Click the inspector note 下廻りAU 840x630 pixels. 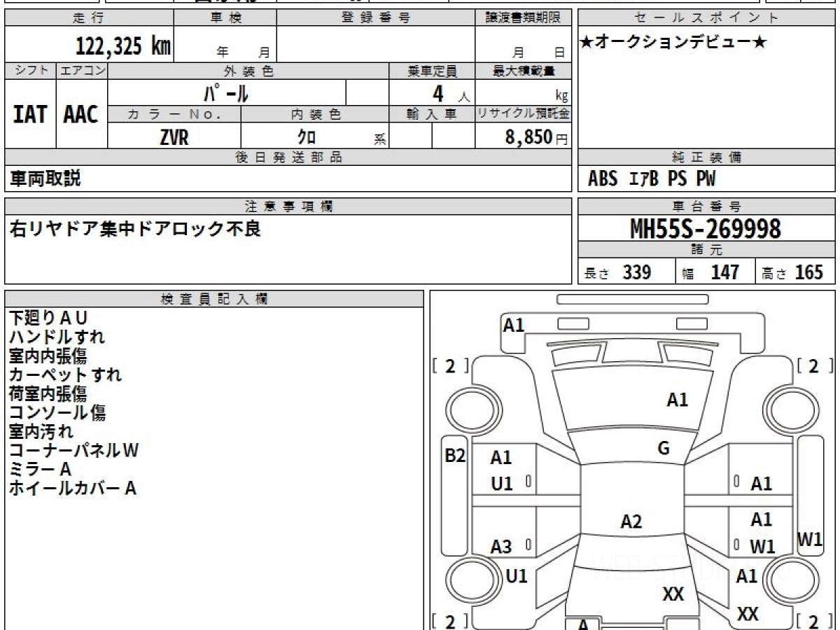point(48,318)
